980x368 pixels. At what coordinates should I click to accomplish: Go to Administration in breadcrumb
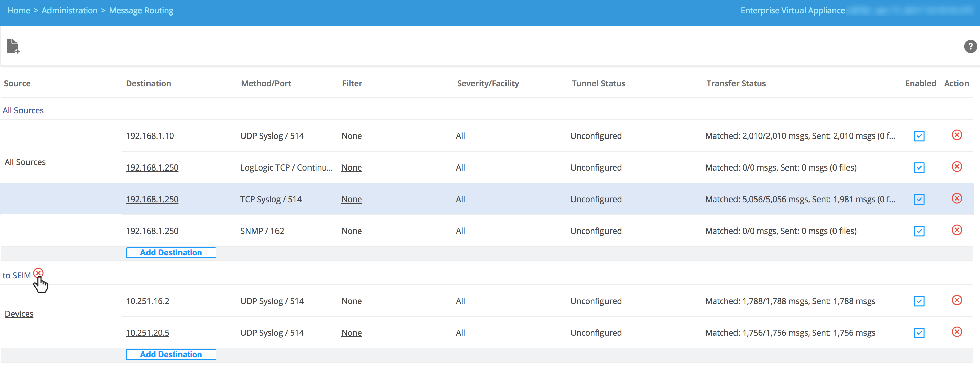[x=70, y=11]
